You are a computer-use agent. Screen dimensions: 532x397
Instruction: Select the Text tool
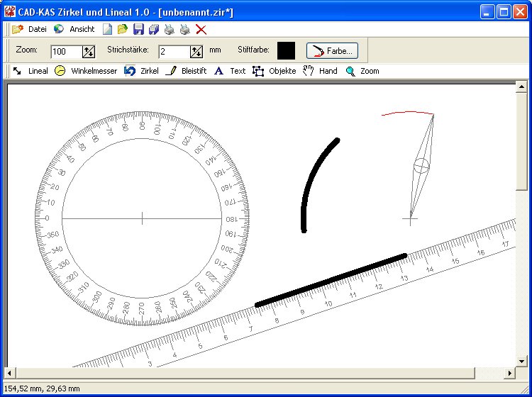coord(230,71)
